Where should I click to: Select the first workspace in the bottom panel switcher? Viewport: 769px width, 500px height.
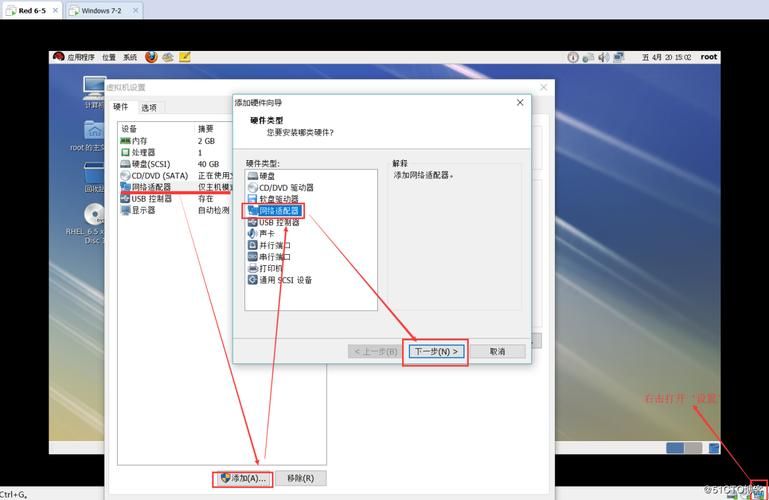click(x=675, y=448)
